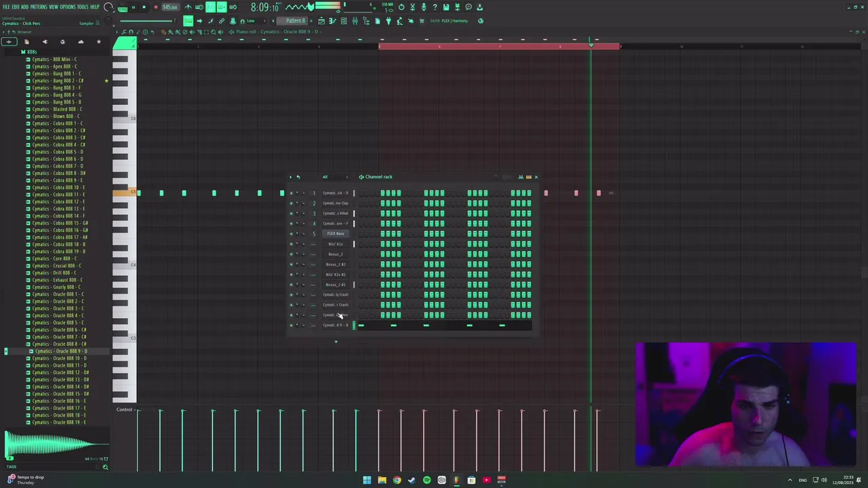Viewport: 868px width, 488px height.
Task: Mute the Nexus_2 channel LED
Action: coord(292,254)
